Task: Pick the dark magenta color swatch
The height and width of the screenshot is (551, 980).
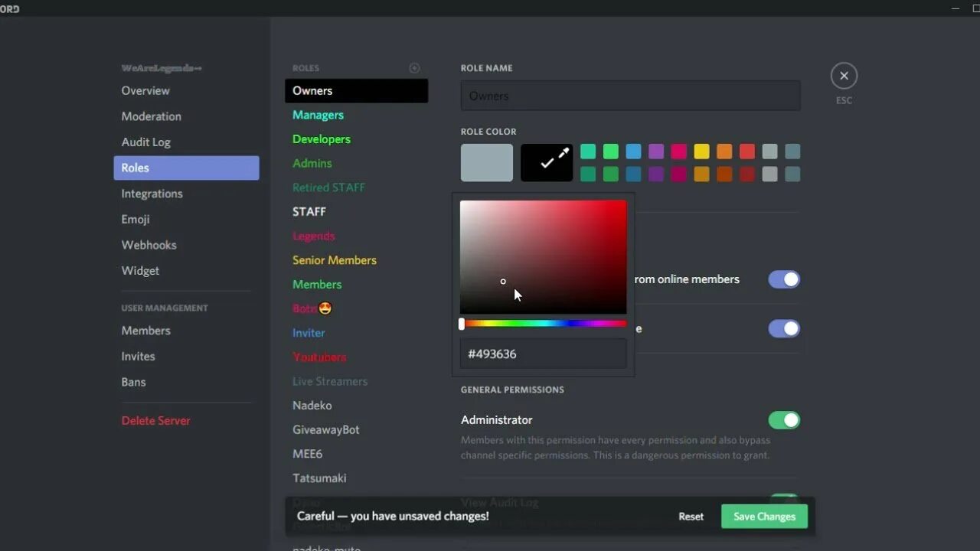Action: click(679, 174)
